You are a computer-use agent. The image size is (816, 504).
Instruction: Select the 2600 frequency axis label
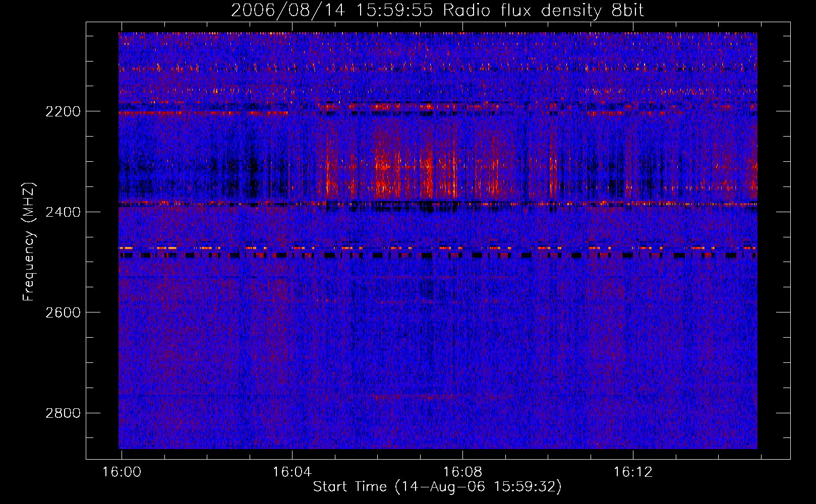63,312
